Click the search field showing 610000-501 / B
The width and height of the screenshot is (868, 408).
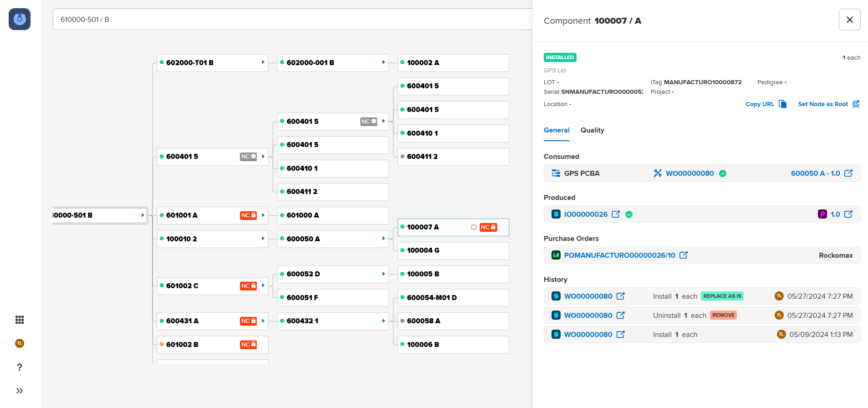291,19
